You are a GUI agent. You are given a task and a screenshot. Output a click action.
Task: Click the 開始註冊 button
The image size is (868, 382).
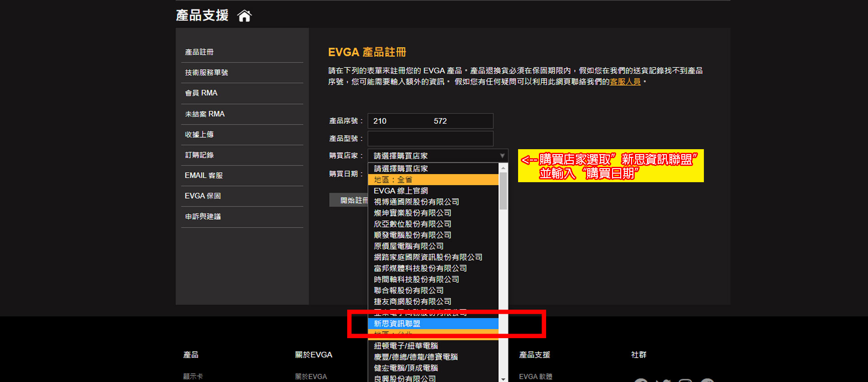click(x=349, y=200)
